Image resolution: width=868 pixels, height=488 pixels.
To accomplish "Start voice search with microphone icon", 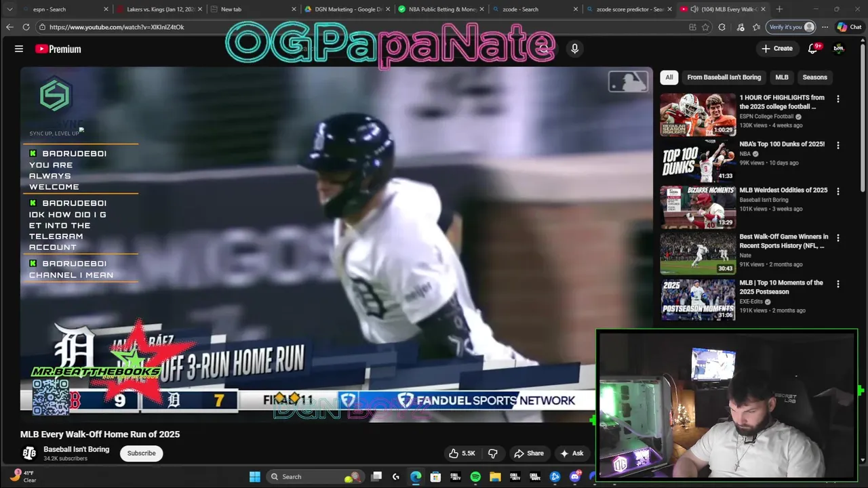I will (574, 49).
